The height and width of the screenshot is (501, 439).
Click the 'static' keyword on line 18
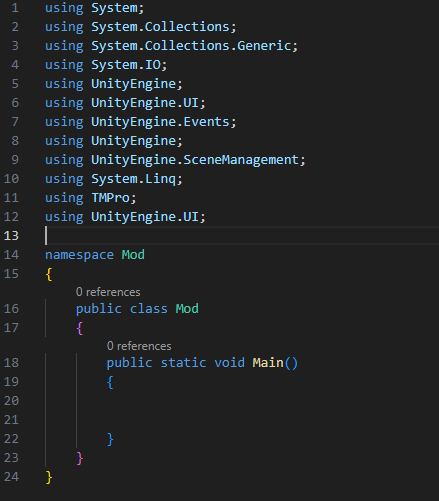[183, 363]
